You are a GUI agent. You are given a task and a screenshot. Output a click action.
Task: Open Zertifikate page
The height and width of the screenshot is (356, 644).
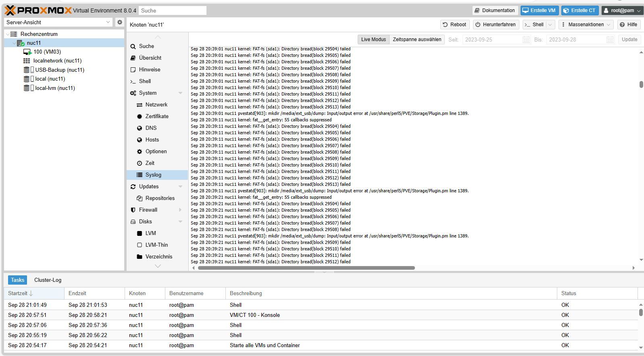(x=157, y=116)
